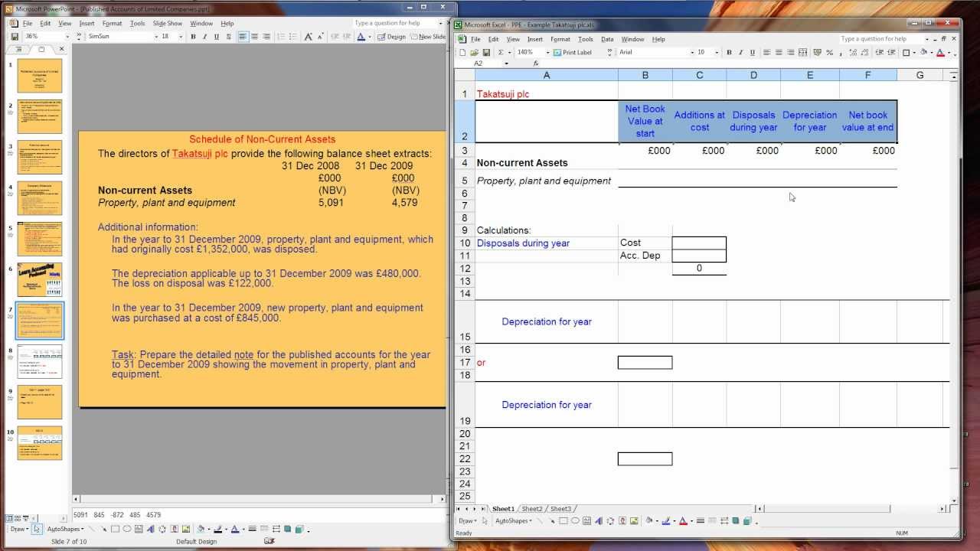Toggle text shadow in PowerPoint toolbar
The image size is (980, 551).
click(229, 36)
